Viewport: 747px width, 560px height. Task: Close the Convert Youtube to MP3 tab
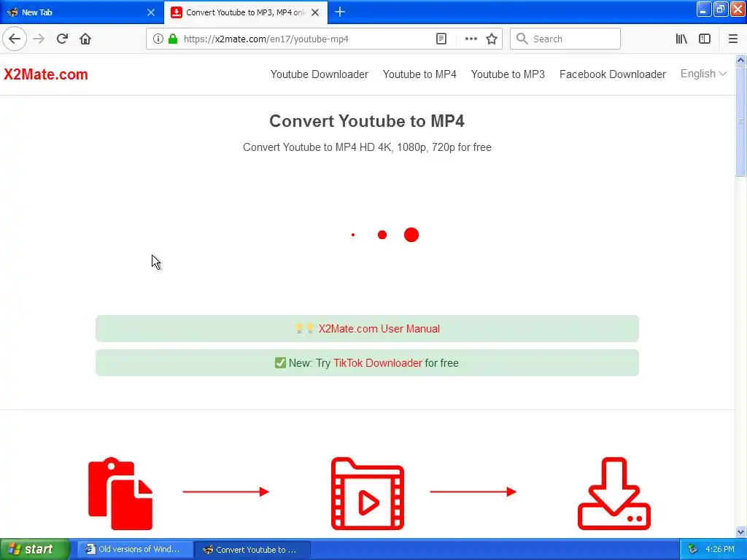315,12
